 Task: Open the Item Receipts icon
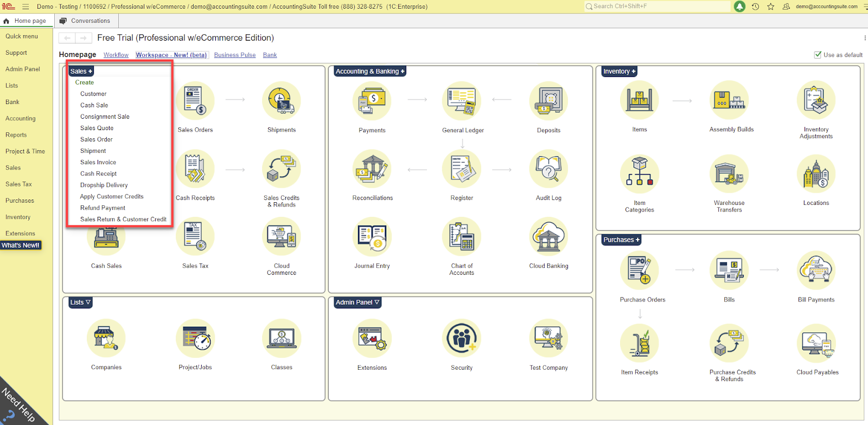pos(640,343)
